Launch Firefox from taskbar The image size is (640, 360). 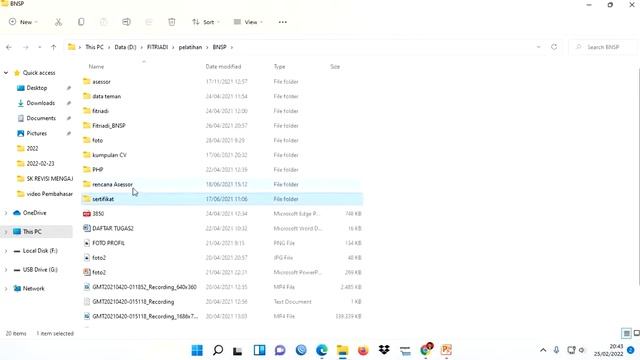click(x=363, y=350)
